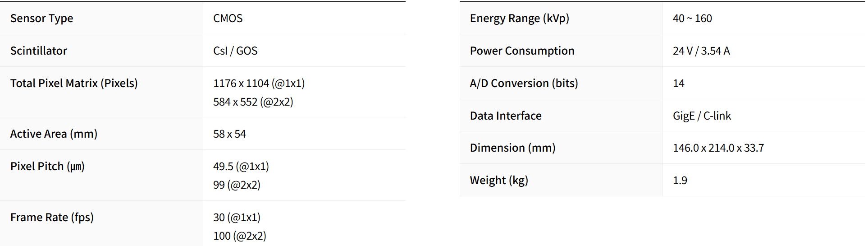Click the Sensor Type label

(41, 19)
